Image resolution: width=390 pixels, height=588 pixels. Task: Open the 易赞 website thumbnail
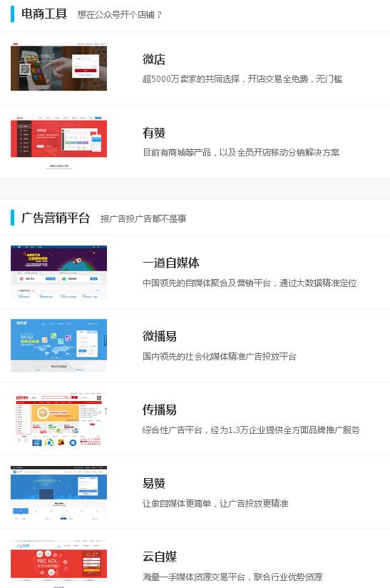pyautogui.click(x=58, y=492)
